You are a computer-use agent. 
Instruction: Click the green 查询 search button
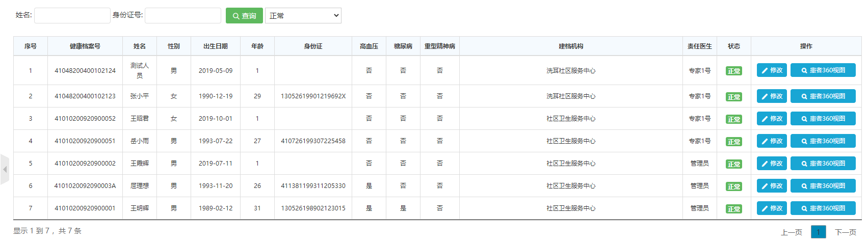244,16
